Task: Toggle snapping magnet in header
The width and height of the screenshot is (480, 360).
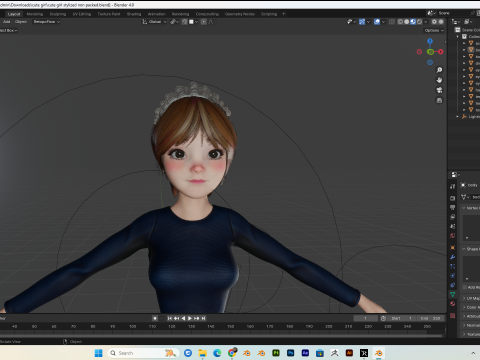Action: pyautogui.click(x=184, y=22)
